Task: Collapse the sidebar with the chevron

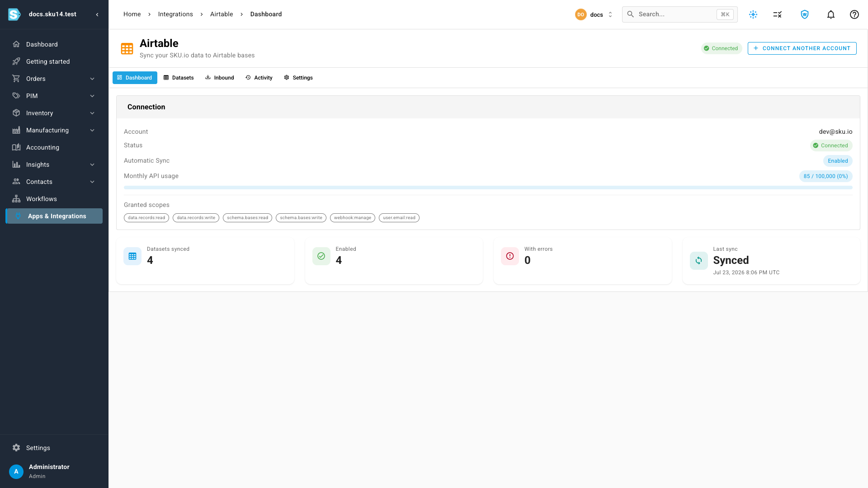Action: click(x=97, y=14)
